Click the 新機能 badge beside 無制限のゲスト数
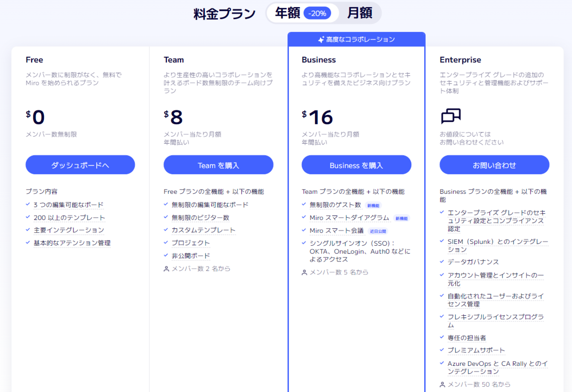 pyautogui.click(x=373, y=206)
